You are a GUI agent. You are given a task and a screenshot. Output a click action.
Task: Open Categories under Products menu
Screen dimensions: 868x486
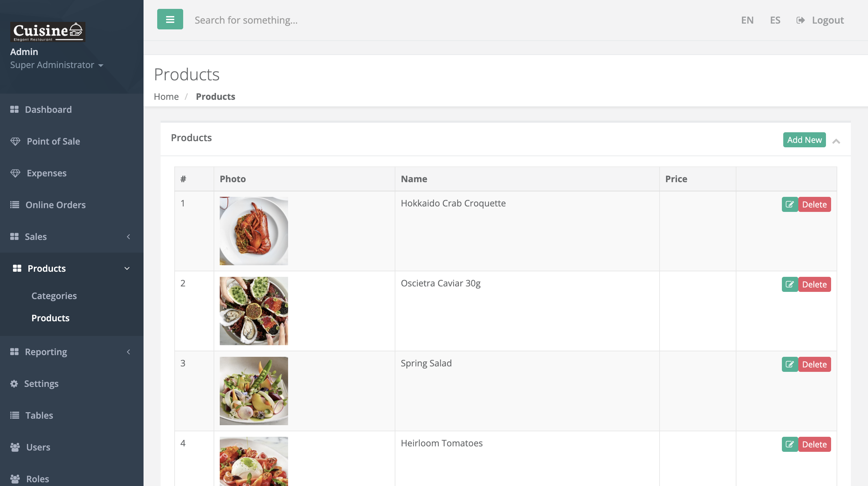(54, 296)
